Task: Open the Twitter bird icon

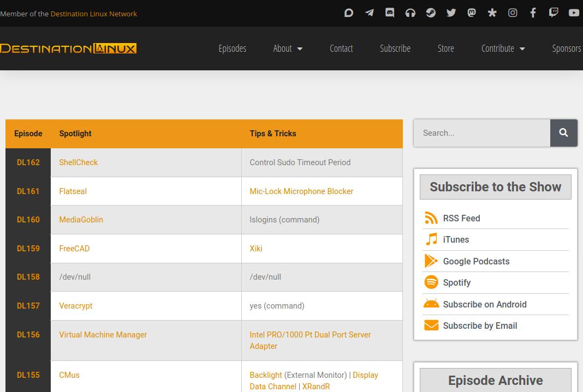Action: 451,13
